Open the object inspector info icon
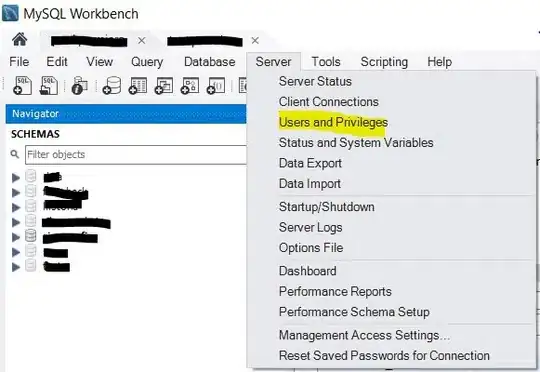 tap(79, 85)
